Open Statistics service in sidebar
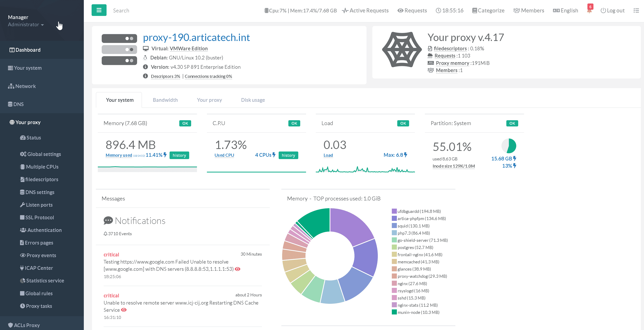The height and width of the screenshot is (330, 644). [x=45, y=280]
